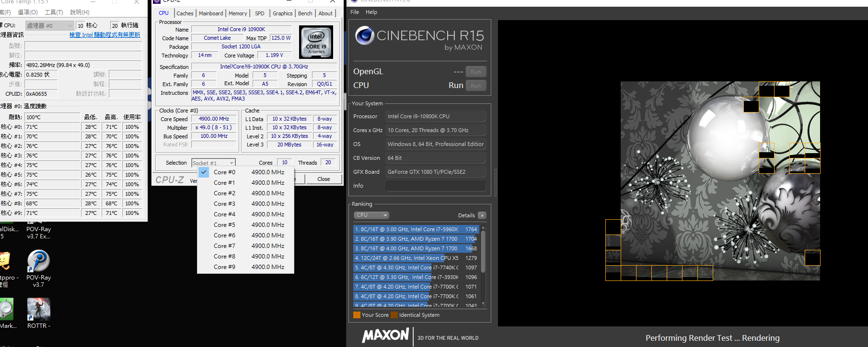The width and height of the screenshot is (868, 347).
Task: Select ranking entry Intel Core i7-3930K
Action: coord(416,277)
